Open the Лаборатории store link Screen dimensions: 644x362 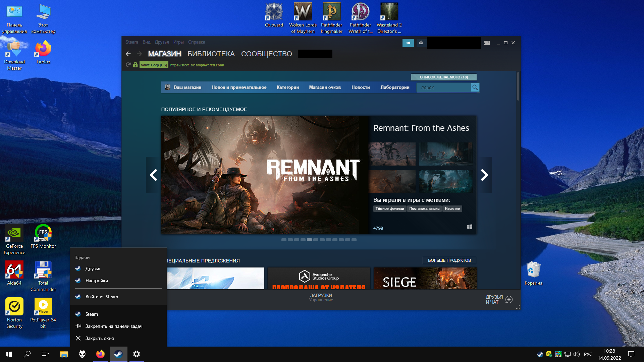click(x=395, y=87)
